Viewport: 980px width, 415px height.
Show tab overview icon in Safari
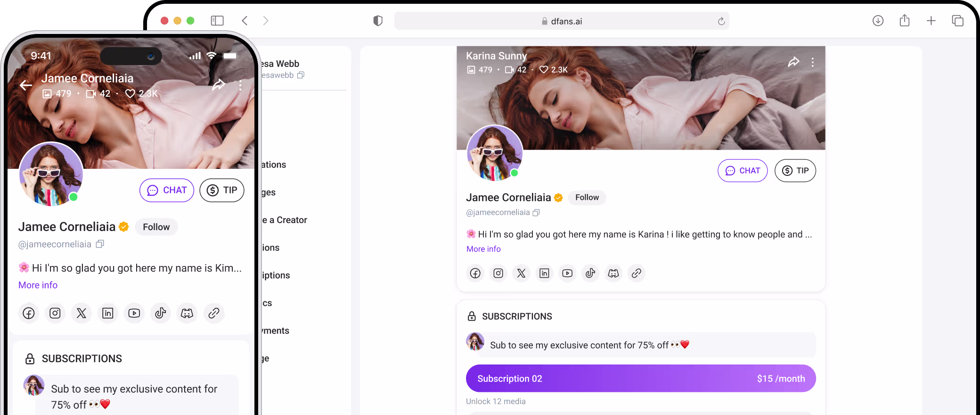pos(957,21)
